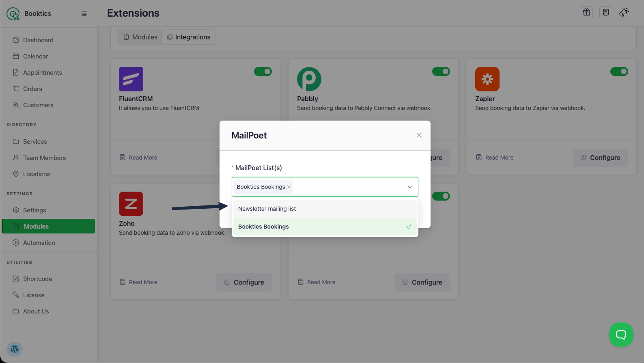Screen dimensions: 644x363
Task: Click the Zapier logo
Action: click(487, 79)
